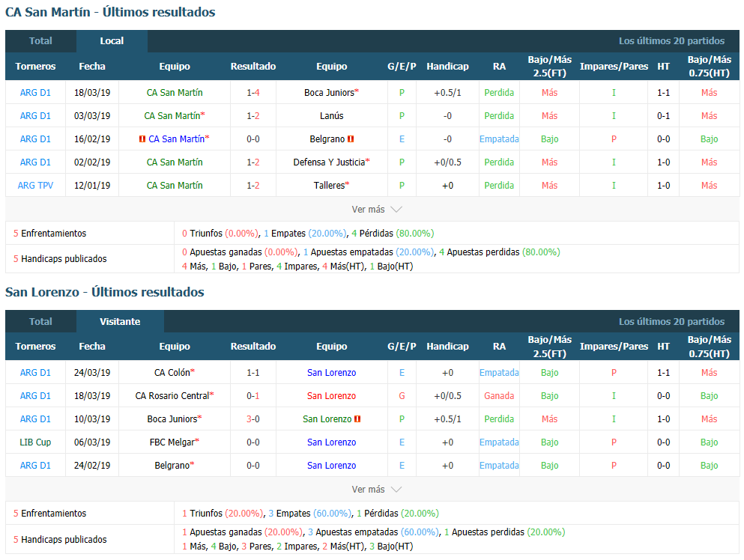
Task: Switch to Total tab in CA San Martín table
Action: tap(40, 41)
